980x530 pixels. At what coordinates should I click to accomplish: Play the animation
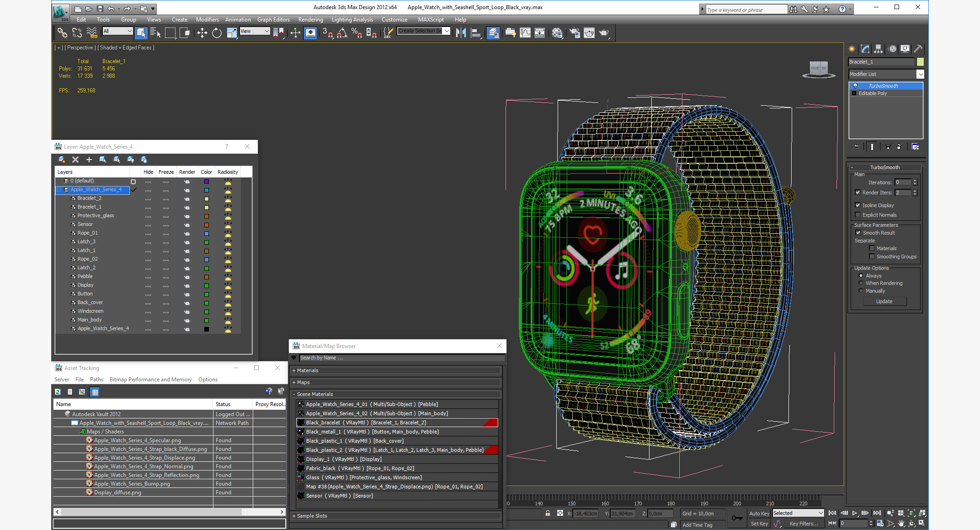pos(855,513)
